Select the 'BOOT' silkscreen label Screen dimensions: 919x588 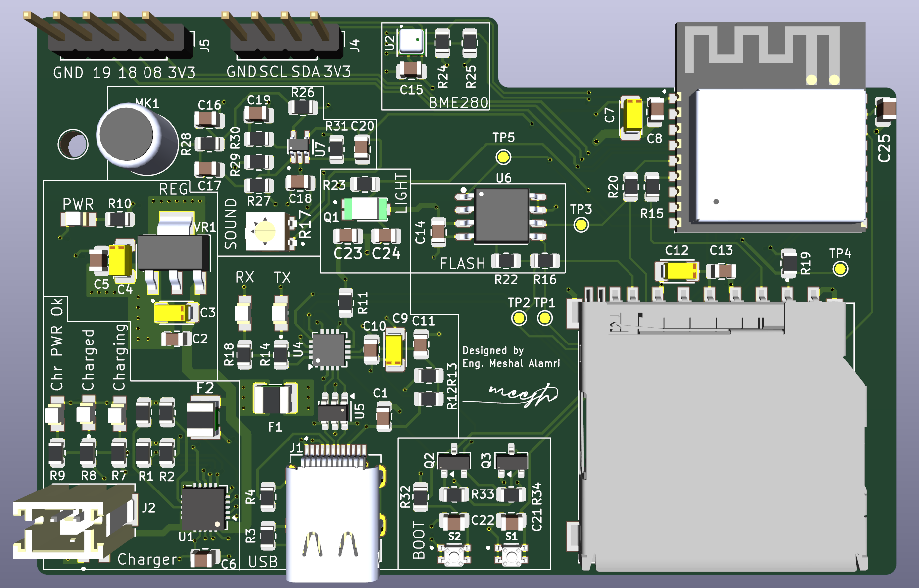pyautogui.click(x=419, y=540)
